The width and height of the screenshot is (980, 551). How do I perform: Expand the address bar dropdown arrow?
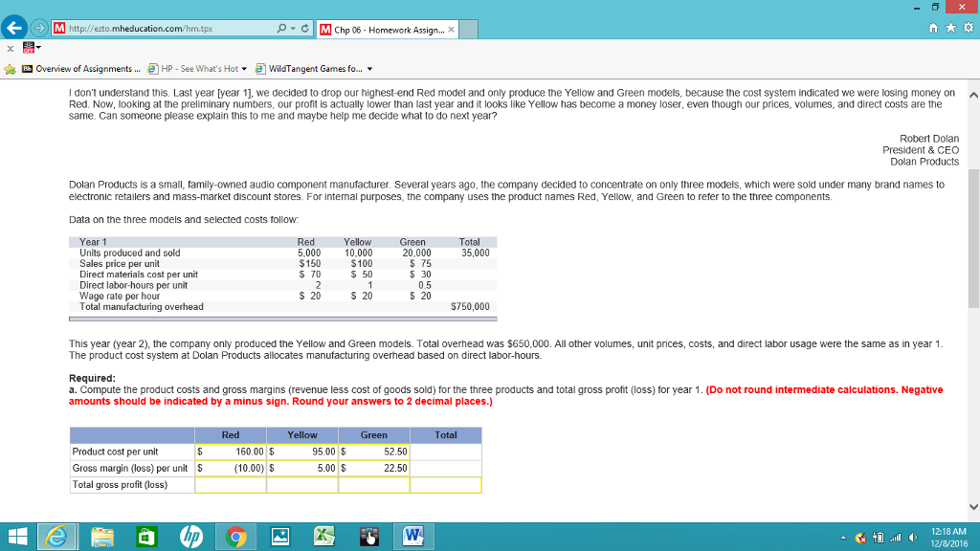pyautogui.click(x=293, y=28)
